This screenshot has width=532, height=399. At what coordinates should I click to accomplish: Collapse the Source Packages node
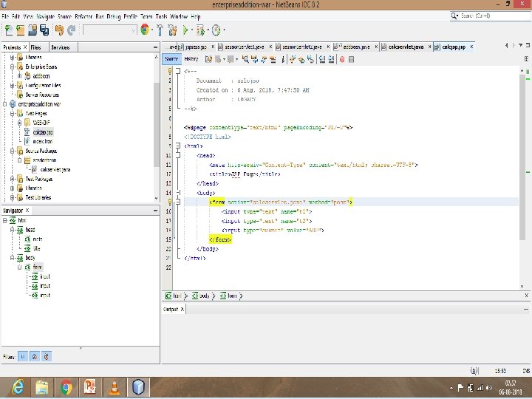(13, 151)
